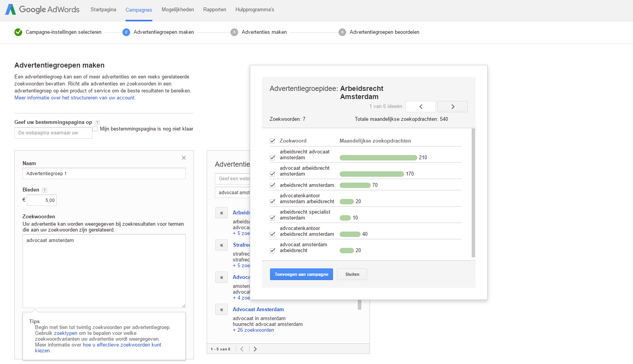Click the bestemmingspagina URL input field
The height and width of the screenshot is (364, 633).
pos(53,133)
